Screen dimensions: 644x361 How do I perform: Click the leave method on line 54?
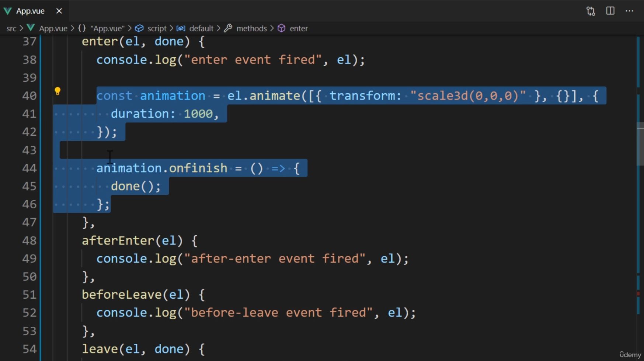[100, 349]
